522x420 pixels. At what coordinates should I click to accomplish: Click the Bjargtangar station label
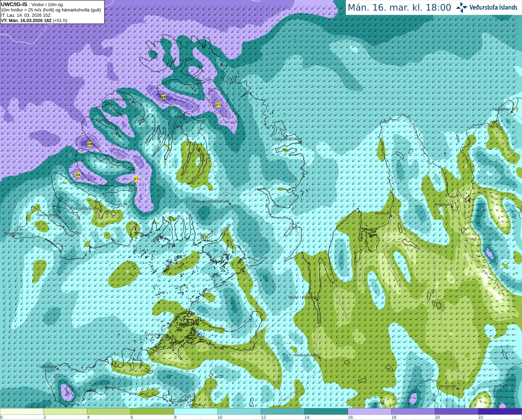tap(13, 234)
